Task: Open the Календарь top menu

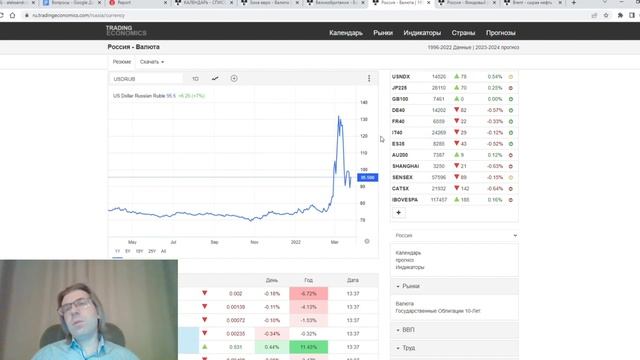Action: pyautogui.click(x=346, y=33)
